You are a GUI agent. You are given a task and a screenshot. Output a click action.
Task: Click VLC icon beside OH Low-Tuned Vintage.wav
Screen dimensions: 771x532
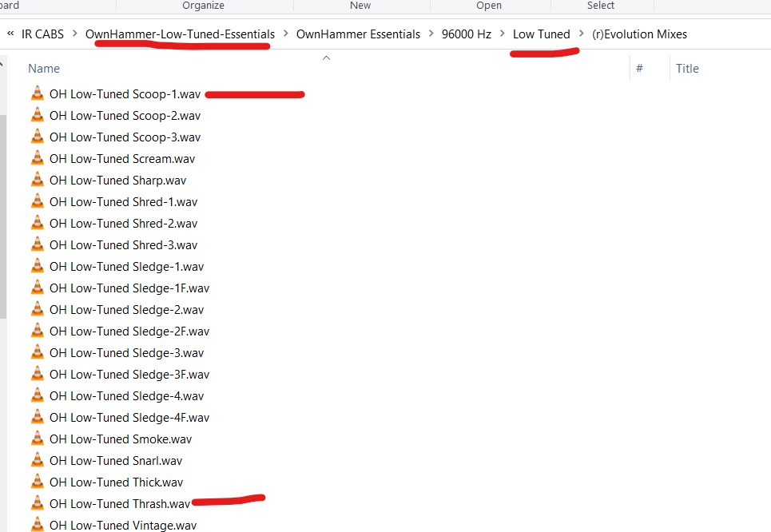(38, 524)
